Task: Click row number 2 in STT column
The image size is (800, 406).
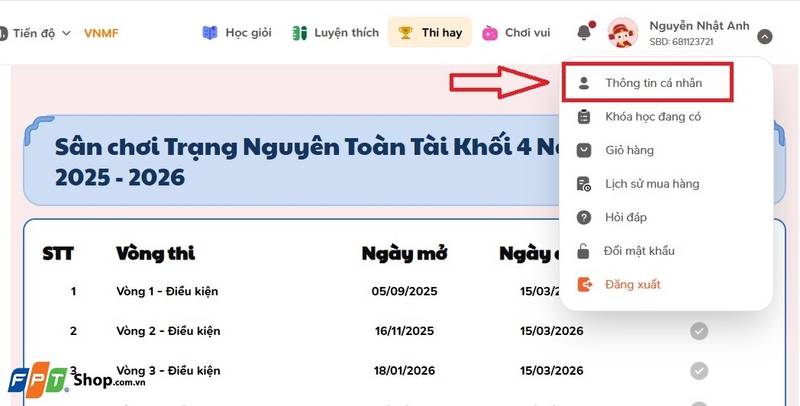Action: click(73, 331)
